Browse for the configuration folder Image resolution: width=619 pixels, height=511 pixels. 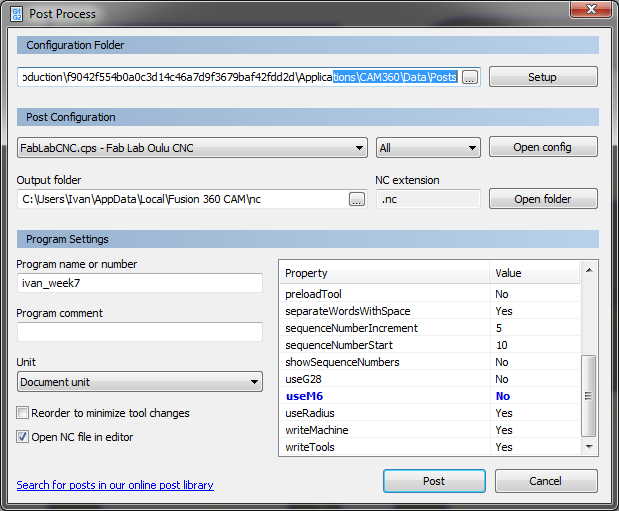click(469, 77)
